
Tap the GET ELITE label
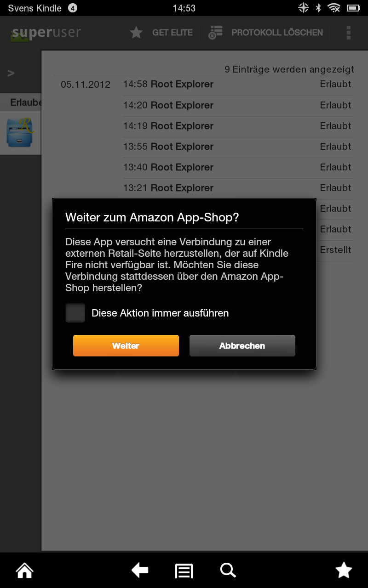172,33
